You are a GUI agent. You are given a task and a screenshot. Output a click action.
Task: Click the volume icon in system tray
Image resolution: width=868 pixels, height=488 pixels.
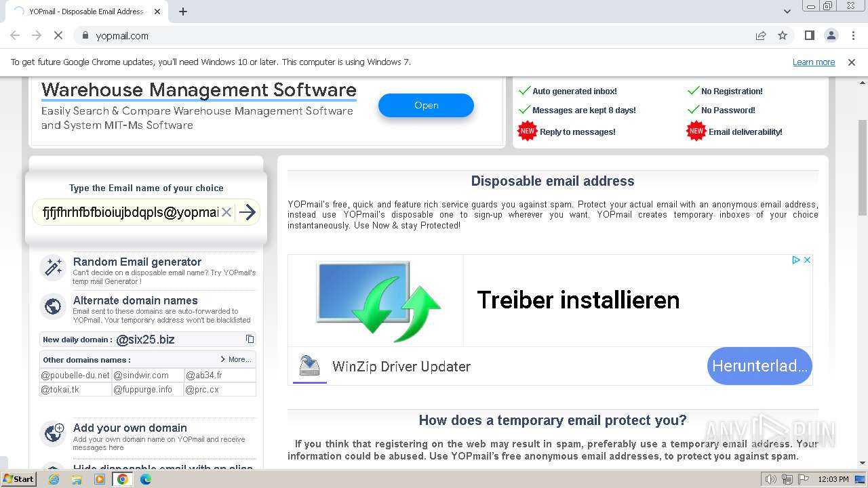tap(770, 479)
